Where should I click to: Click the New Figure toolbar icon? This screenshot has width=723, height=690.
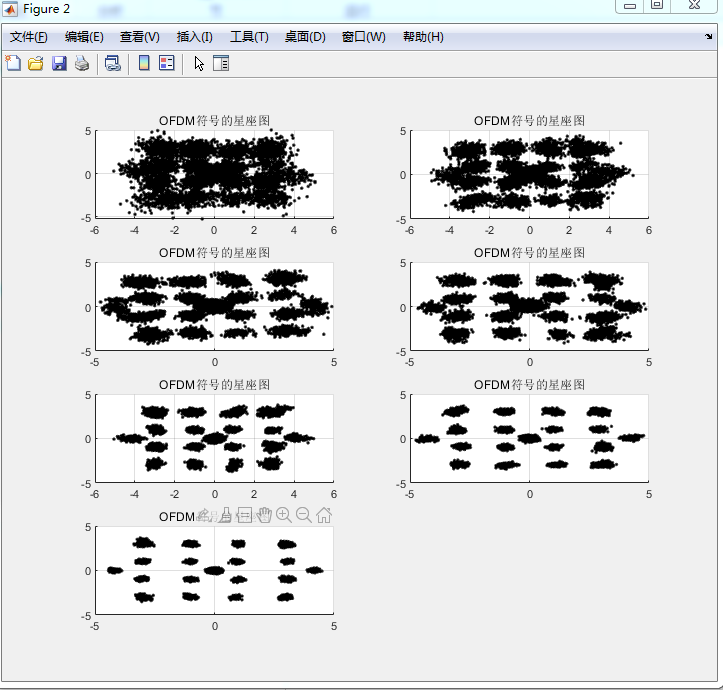pyautogui.click(x=13, y=63)
